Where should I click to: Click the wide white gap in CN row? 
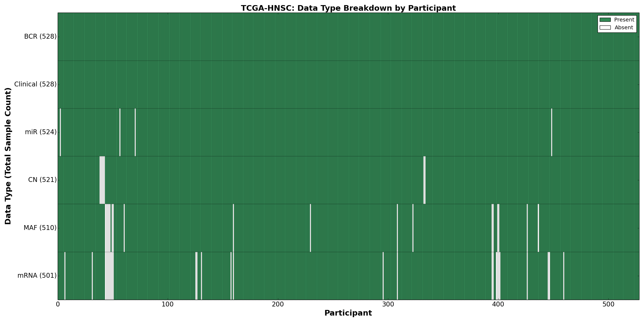click(102, 180)
